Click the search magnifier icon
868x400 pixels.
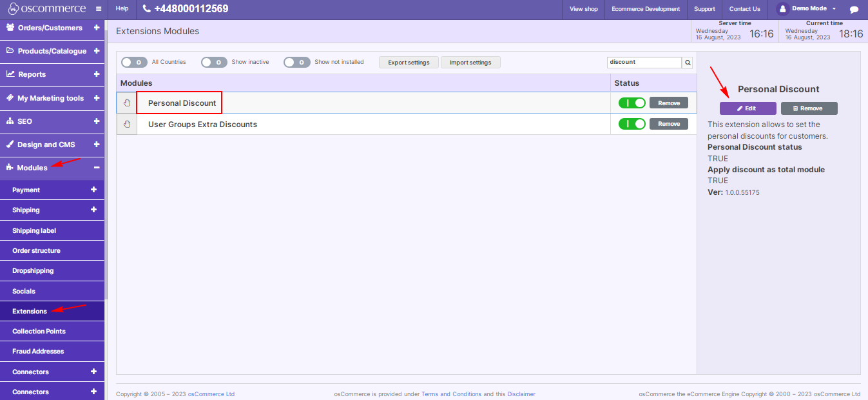coord(686,62)
